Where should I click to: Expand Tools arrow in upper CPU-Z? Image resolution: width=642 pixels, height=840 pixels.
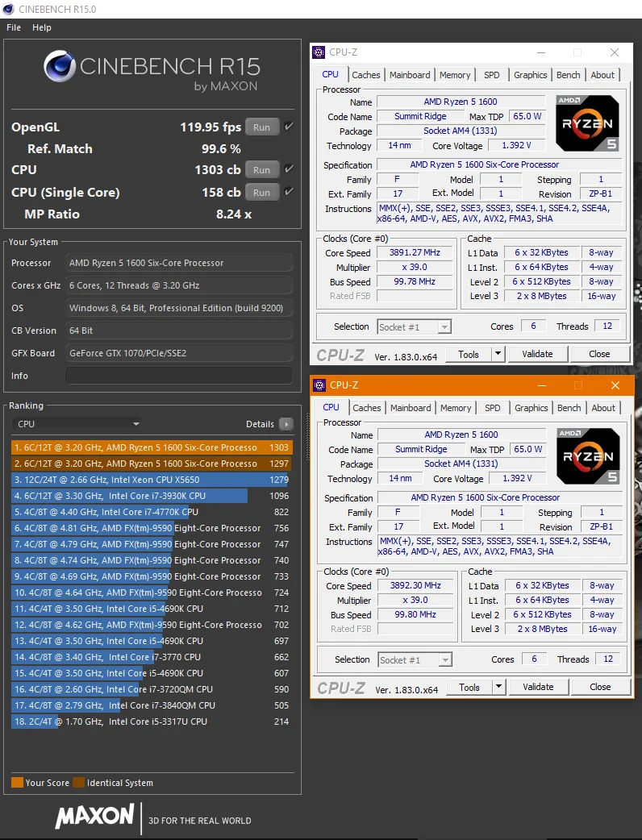pyautogui.click(x=498, y=354)
